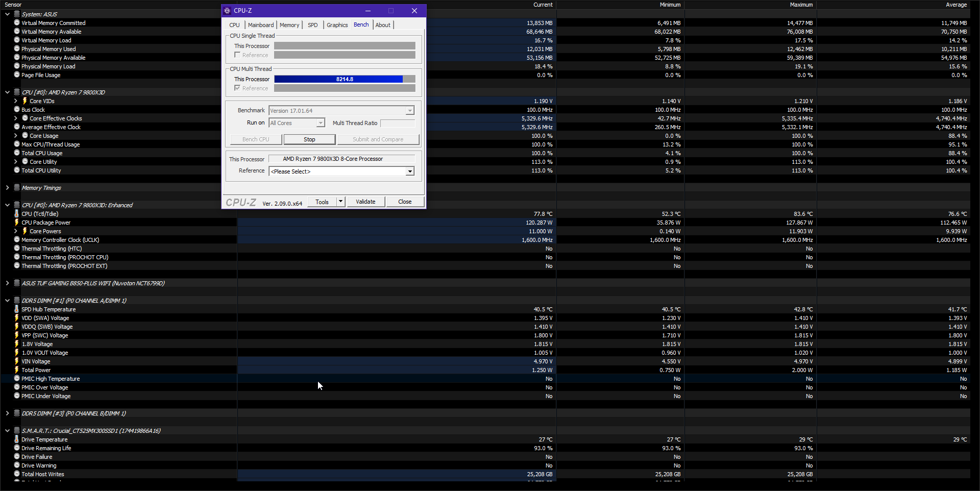
Task: Click the icon beside Drive Remaining Life
Action: click(x=17, y=448)
